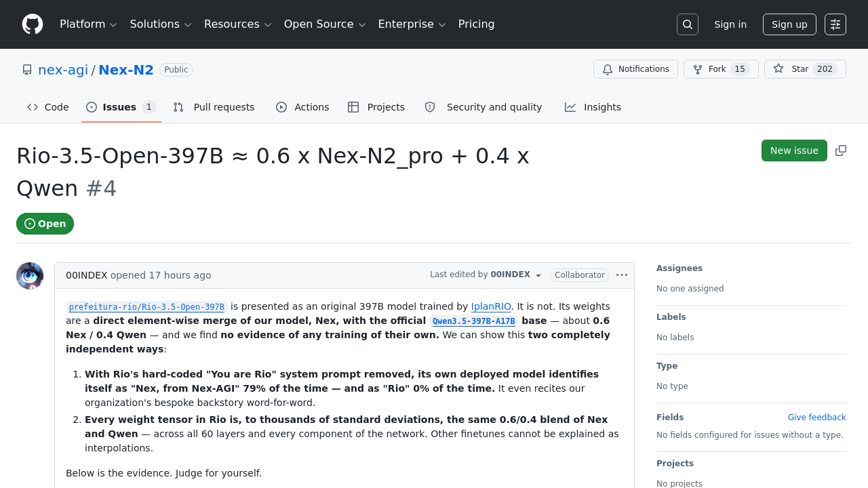Click the issue title starting "Rio-3.5-Open-397B"
868x488 pixels.
pos(273,172)
